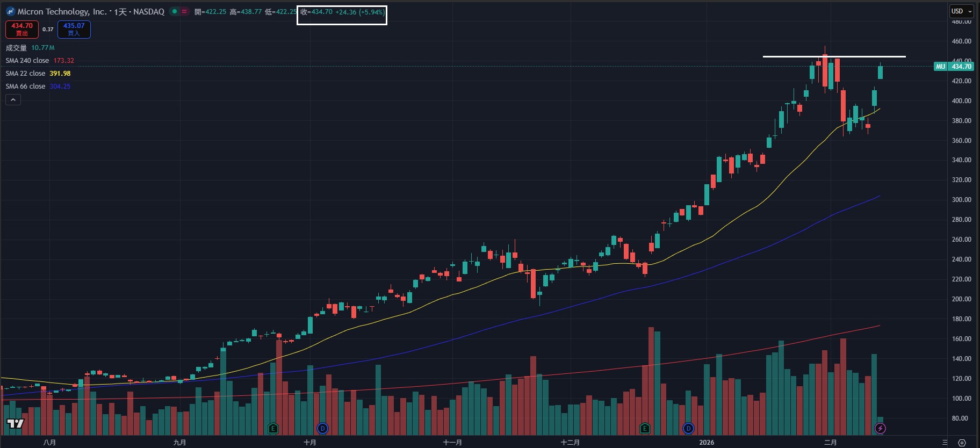The height and width of the screenshot is (448, 980).
Task: Collapse the indicator legend with chevron
Action: pos(13,99)
